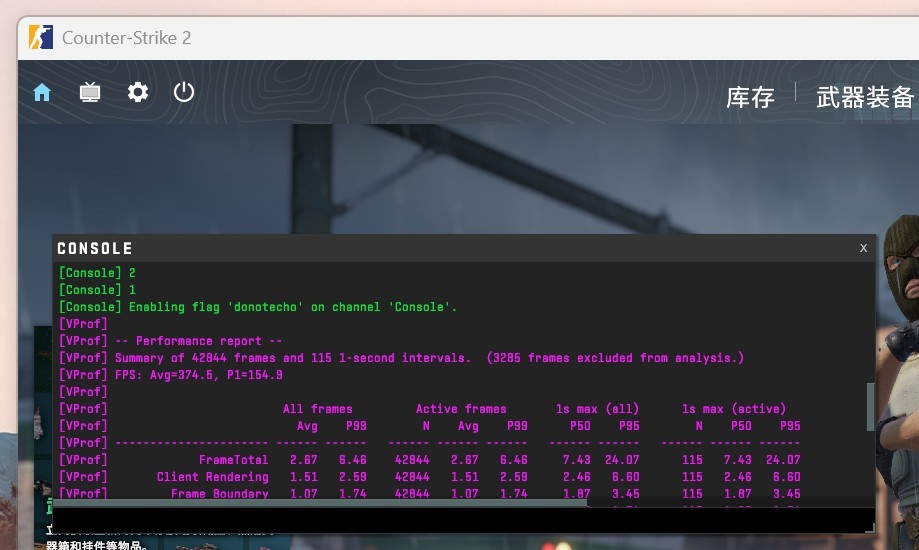Click the Counter-Strike 2 window title
This screenshot has height=550, width=919.
(x=127, y=38)
